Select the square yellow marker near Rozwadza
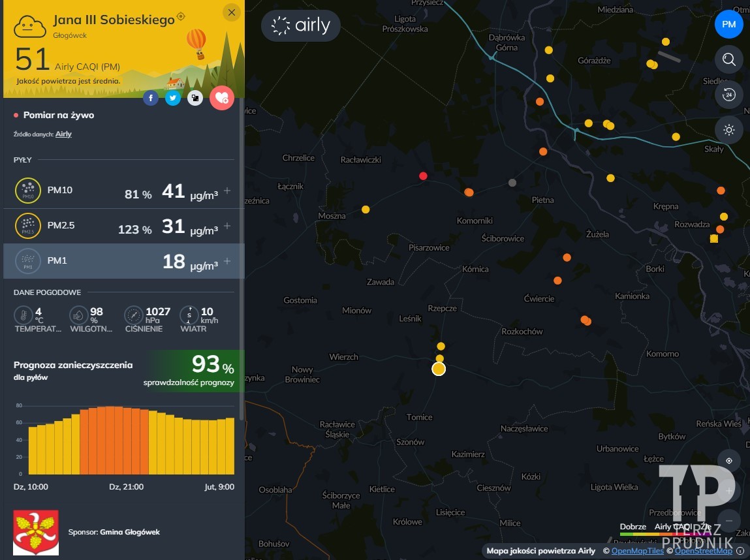Viewport: 750px width, 560px height. tap(714, 239)
